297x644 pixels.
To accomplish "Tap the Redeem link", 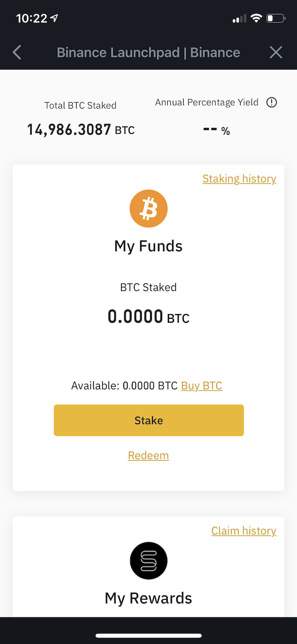I will point(148,455).
